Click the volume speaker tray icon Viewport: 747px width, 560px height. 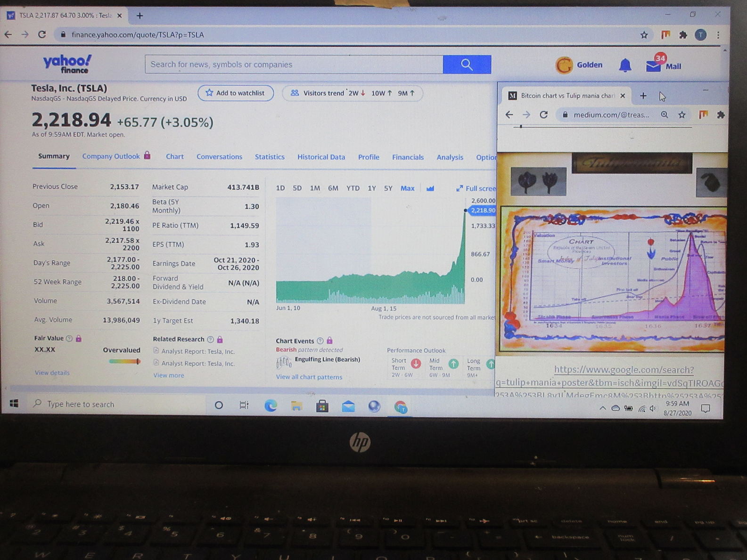coord(653,409)
